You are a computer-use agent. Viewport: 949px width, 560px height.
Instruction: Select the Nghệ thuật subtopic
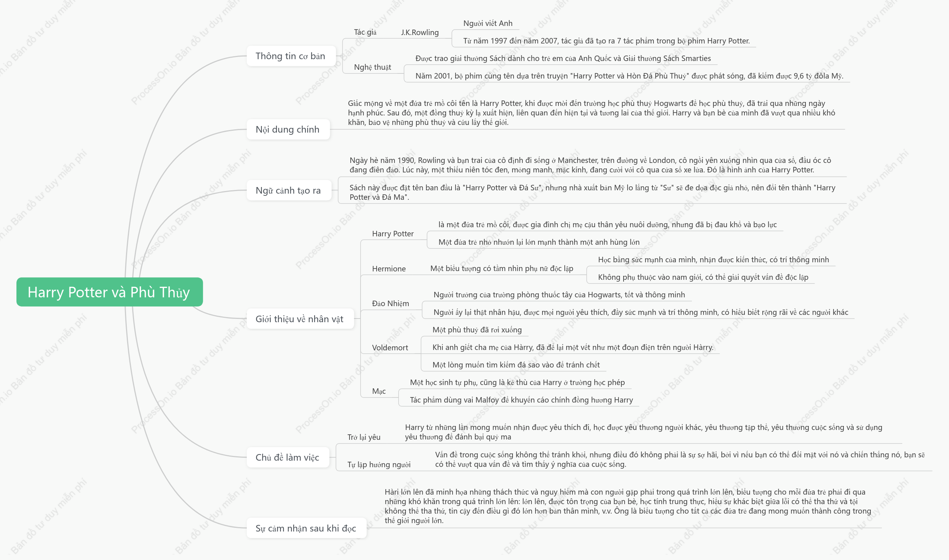(373, 67)
